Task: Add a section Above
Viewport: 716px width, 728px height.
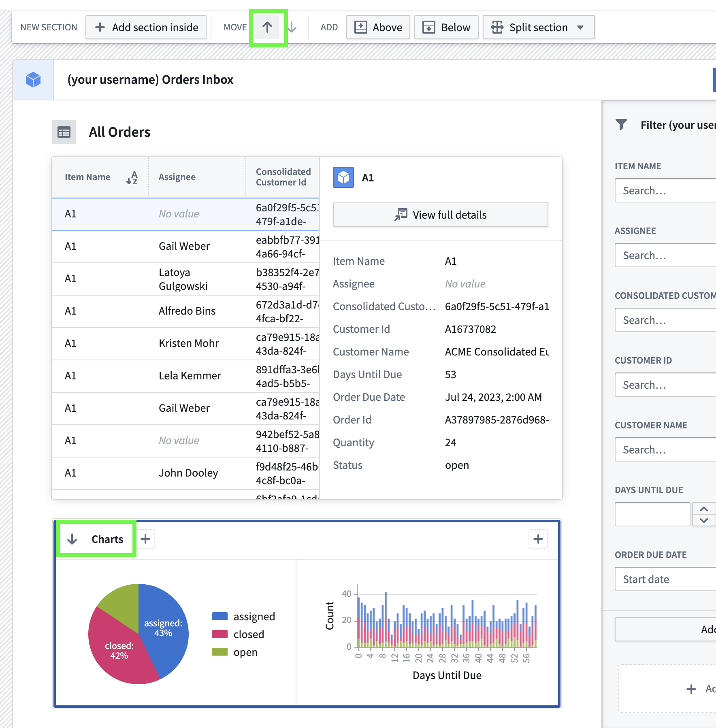Action: coord(378,28)
